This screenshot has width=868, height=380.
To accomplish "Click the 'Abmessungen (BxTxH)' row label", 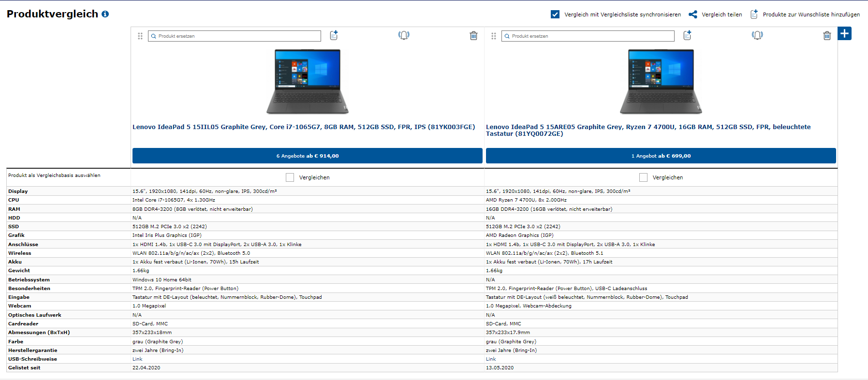I will (39, 333).
